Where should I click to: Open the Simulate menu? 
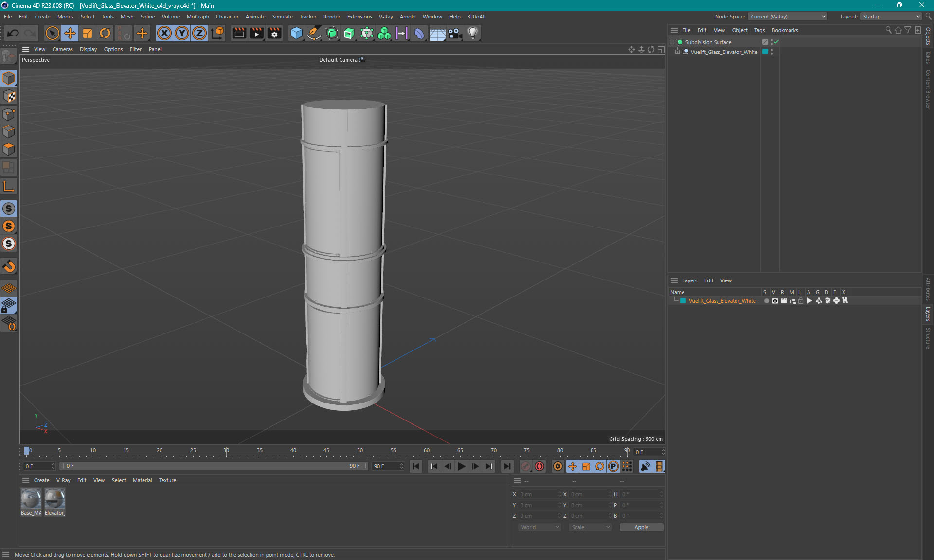(282, 17)
